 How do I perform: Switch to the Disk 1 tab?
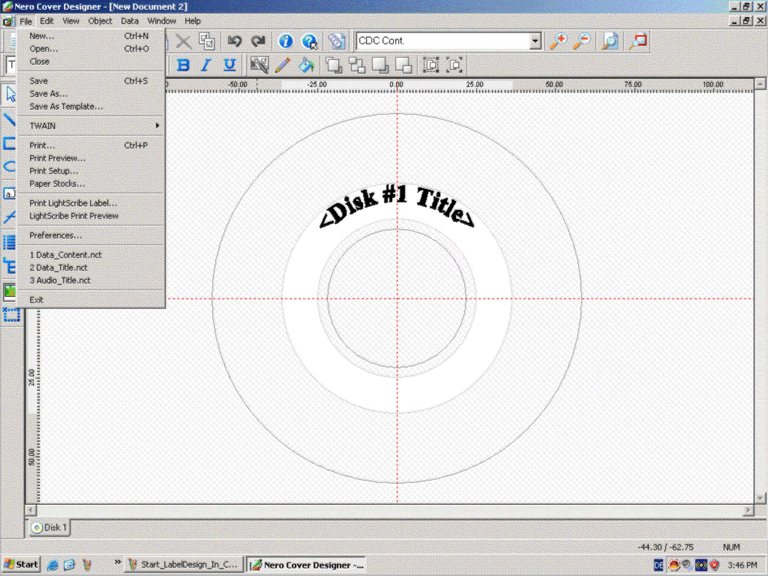click(49, 528)
